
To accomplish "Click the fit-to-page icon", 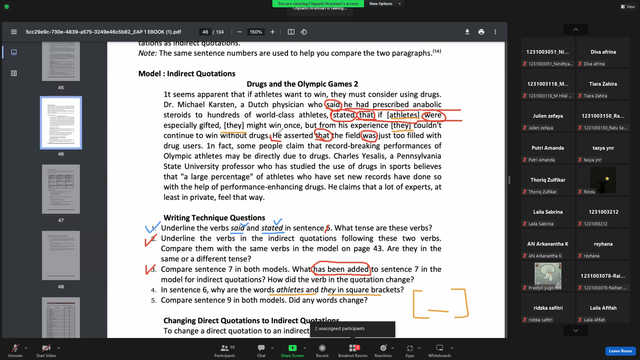I will pos(291,32).
